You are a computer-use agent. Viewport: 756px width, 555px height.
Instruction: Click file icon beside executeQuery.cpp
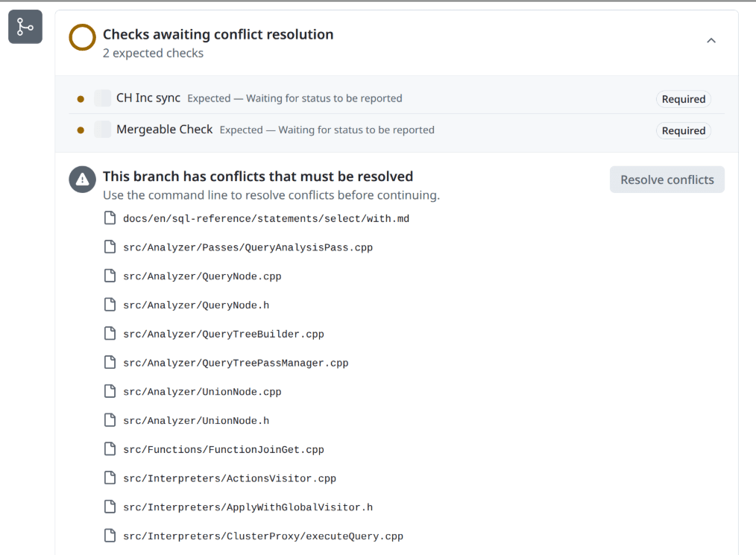tap(110, 536)
